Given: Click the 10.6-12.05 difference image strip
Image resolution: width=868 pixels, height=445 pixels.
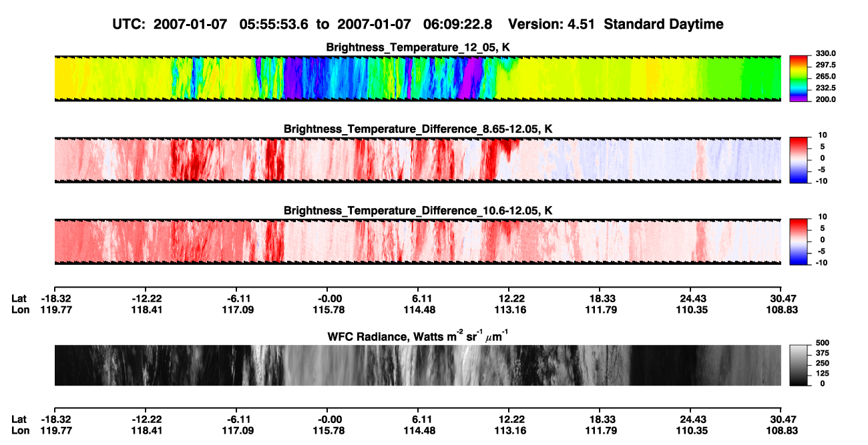Looking at the screenshot, I should 417,241.
